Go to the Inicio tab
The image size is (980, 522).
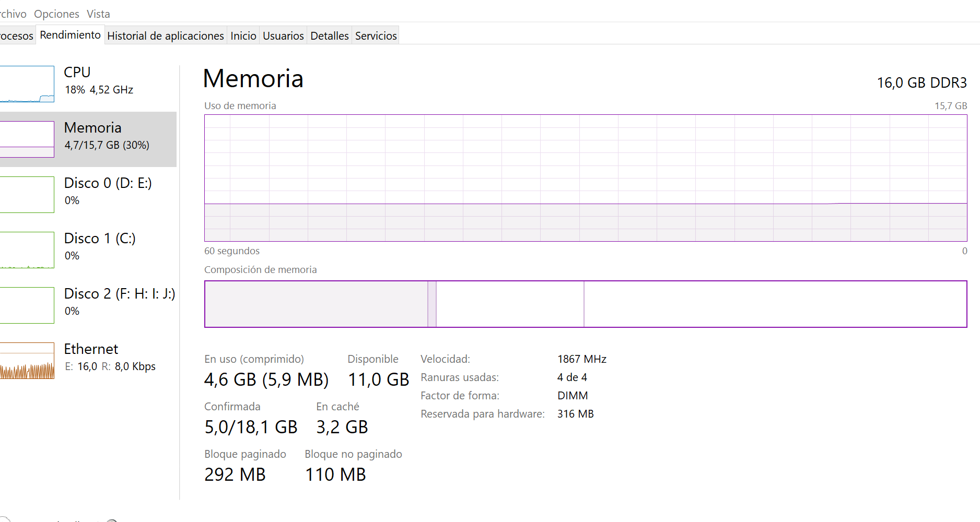(243, 35)
